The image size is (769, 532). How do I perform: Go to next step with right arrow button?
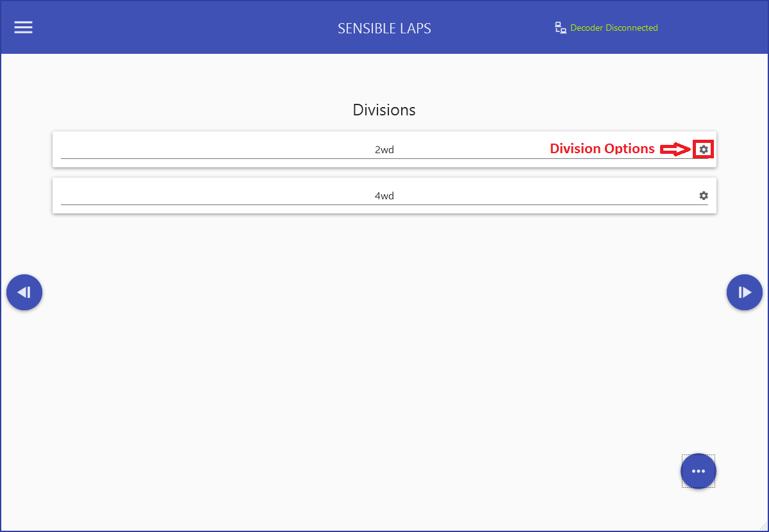click(x=744, y=293)
